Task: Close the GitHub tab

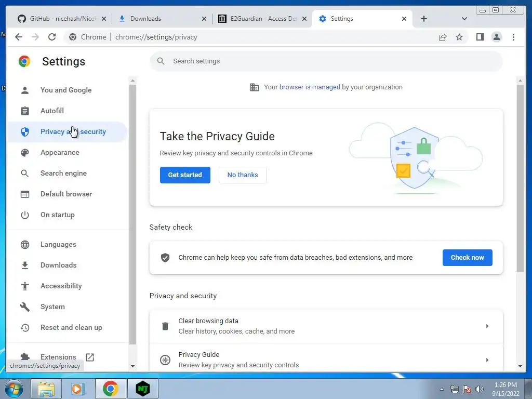Action: pos(104,19)
